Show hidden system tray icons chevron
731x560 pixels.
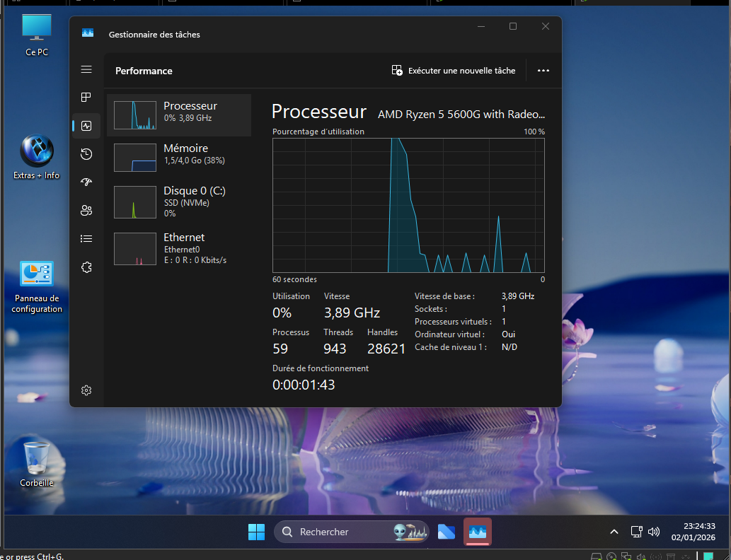pyautogui.click(x=614, y=532)
